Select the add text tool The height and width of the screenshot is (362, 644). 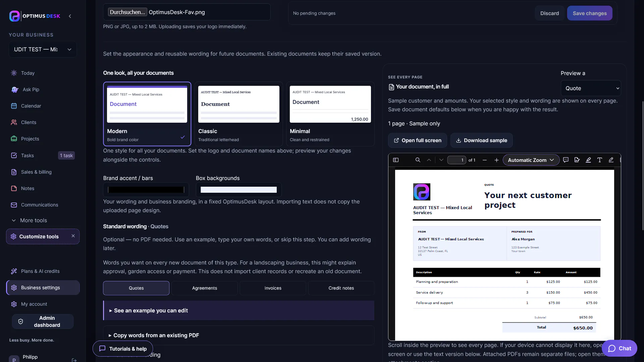click(599, 160)
